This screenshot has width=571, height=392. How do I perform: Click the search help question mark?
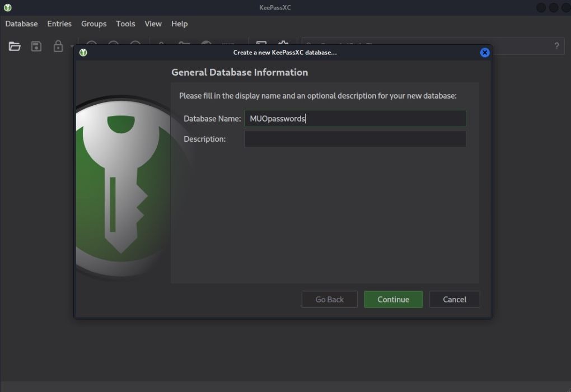pyautogui.click(x=556, y=46)
